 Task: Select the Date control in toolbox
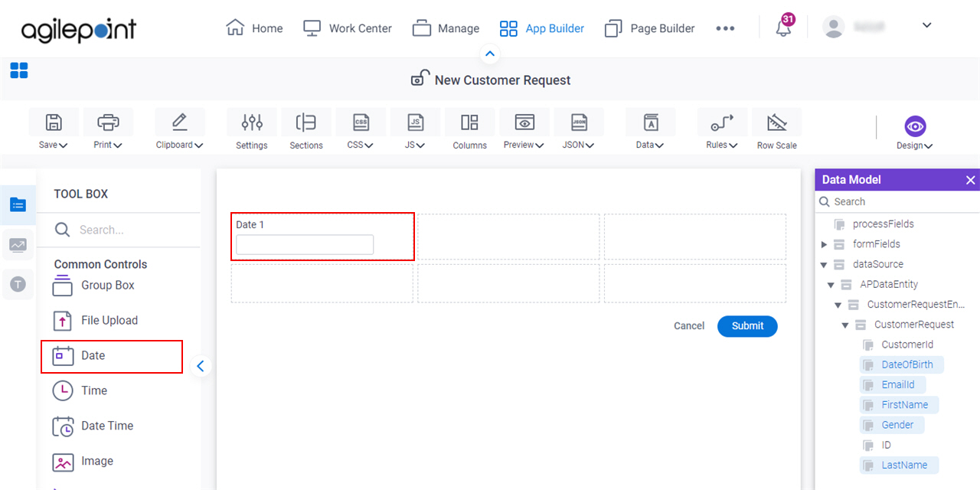[x=112, y=356]
